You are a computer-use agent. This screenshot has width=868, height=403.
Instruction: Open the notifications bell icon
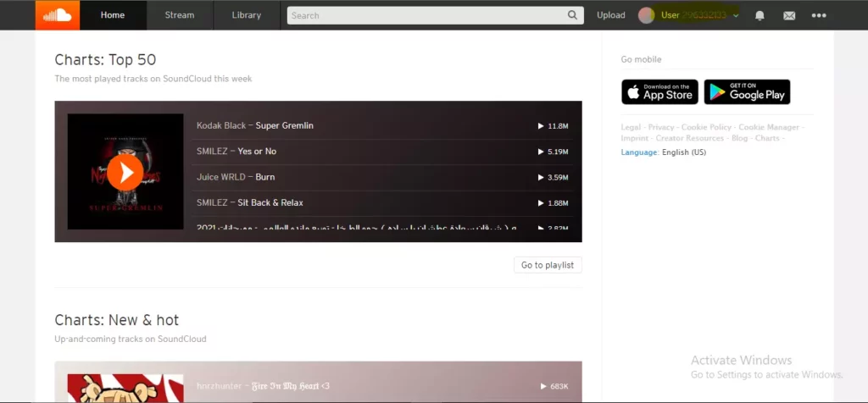[x=760, y=15]
